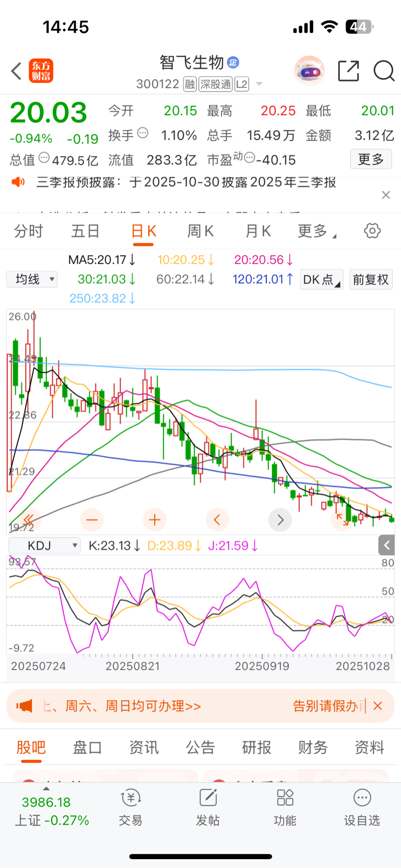Tap megaphone icon in promo banner

(x=24, y=706)
